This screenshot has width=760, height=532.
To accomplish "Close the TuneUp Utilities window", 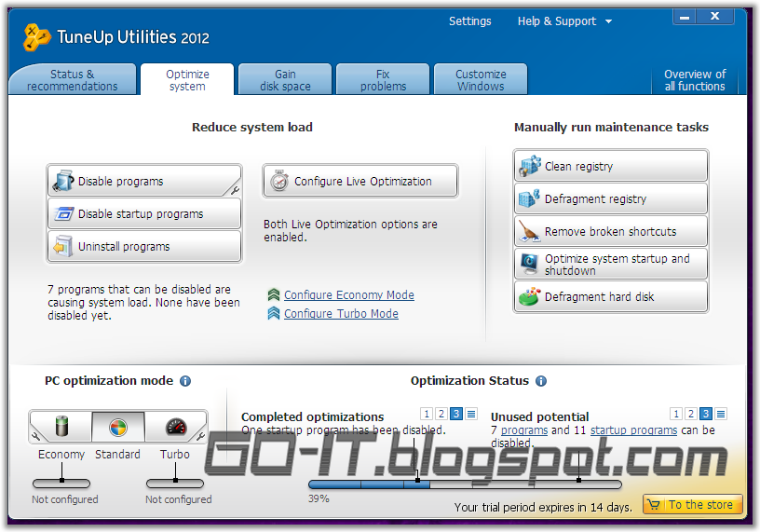I will [715, 17].
